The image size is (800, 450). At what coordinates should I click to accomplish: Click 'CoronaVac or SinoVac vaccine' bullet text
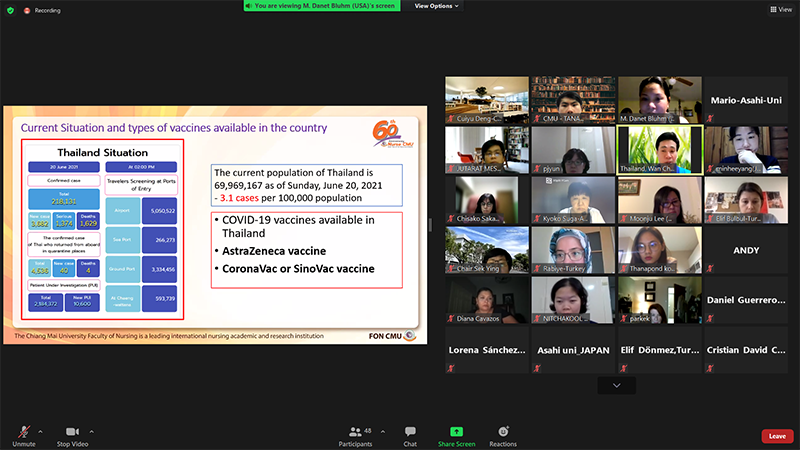(298, 268)
